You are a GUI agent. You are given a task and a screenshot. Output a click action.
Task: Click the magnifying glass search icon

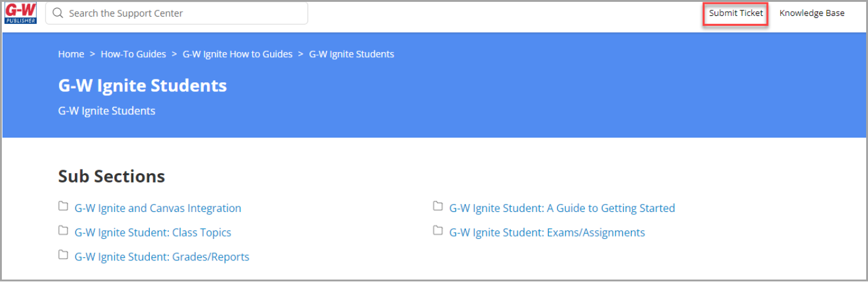[58, 13]
